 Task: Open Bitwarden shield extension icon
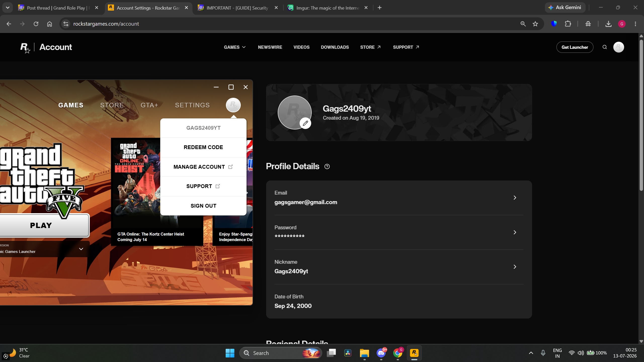(554, 24)
